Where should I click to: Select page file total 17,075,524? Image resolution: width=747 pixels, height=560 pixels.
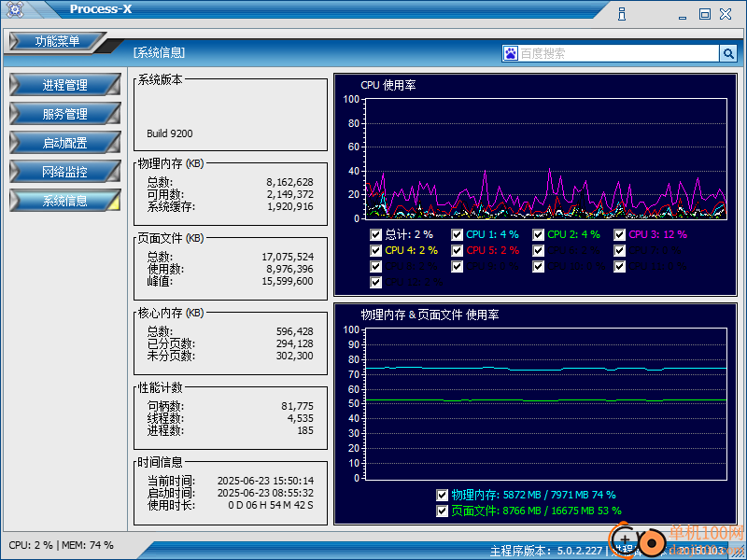pos(288,257)
